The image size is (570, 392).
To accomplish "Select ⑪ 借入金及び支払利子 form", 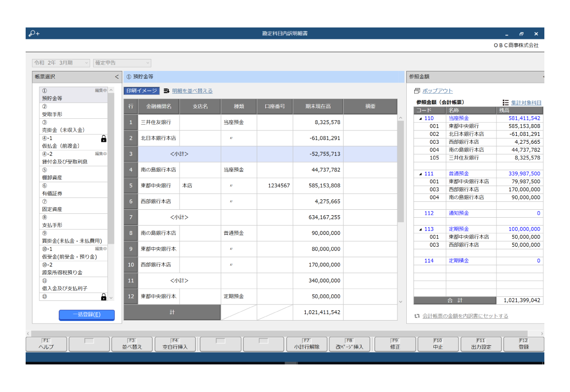I will tap(73, 285).
